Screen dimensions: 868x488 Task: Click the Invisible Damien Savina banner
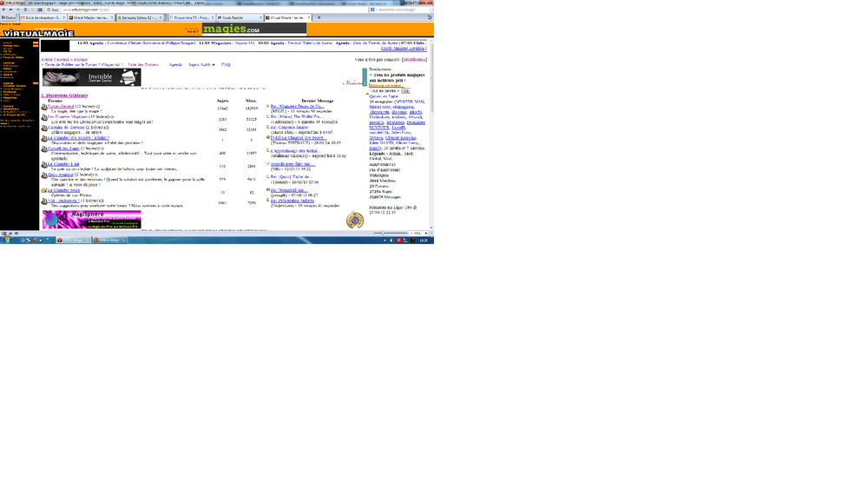coord(91,77)
